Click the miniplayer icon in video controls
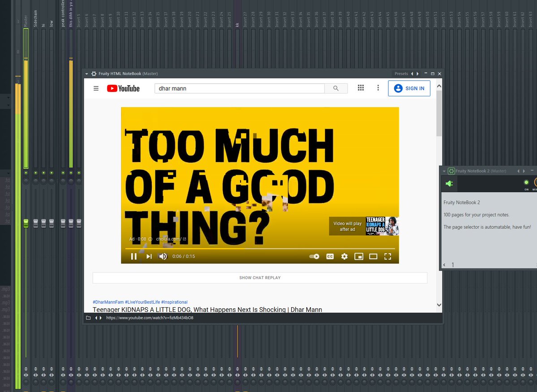The height and width of the screenshot is (392, 537). (x=358, y=256)
